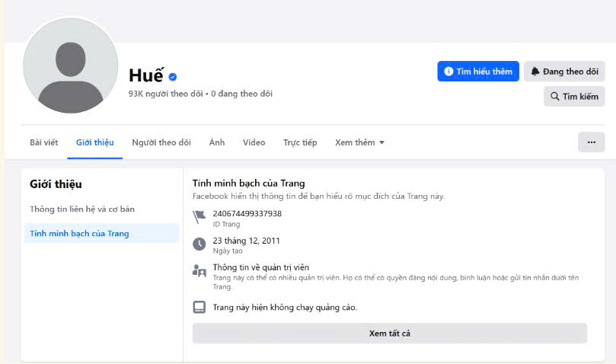Click the three-dots more options button
Viewport: 616px width, 364px height.
point(591,142)
